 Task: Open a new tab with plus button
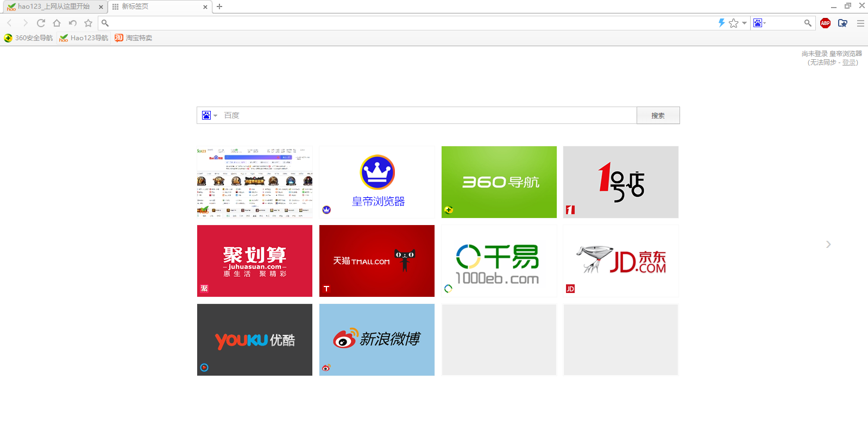(219, 7)
